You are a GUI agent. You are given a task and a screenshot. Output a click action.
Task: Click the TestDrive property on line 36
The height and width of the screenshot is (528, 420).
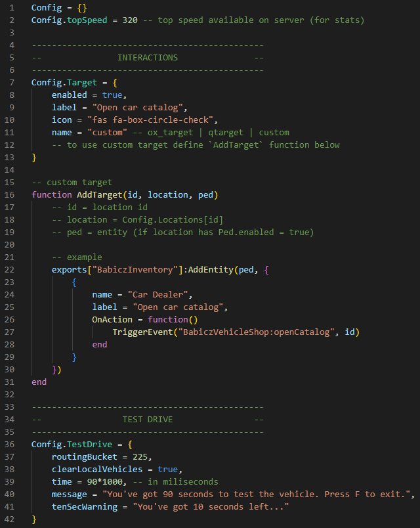coord(89,444)
